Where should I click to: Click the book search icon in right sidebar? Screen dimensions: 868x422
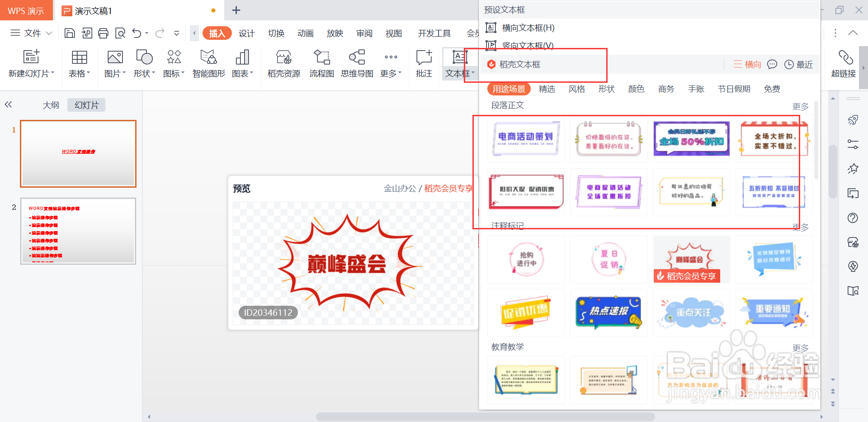(853, 291)
